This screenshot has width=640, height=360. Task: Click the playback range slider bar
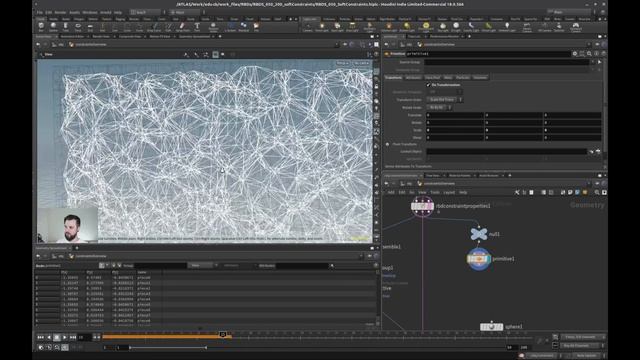pyautogui.click(x=168, y=347)
